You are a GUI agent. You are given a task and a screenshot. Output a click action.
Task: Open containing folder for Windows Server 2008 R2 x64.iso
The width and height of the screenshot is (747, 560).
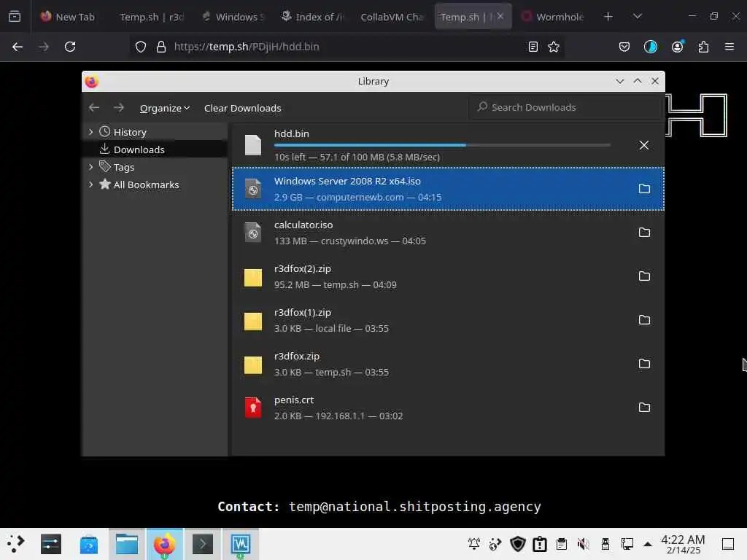[x=644, y=189]
